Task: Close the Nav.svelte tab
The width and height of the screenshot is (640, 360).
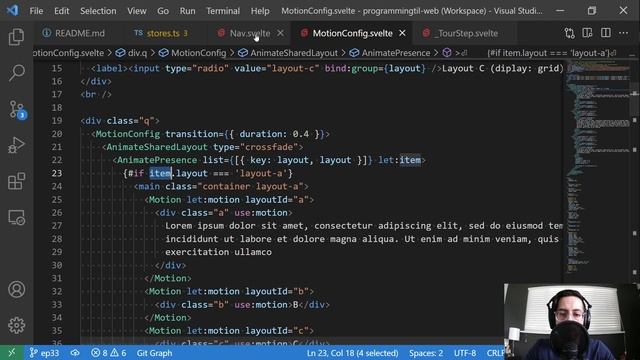Action: (280, 33)
